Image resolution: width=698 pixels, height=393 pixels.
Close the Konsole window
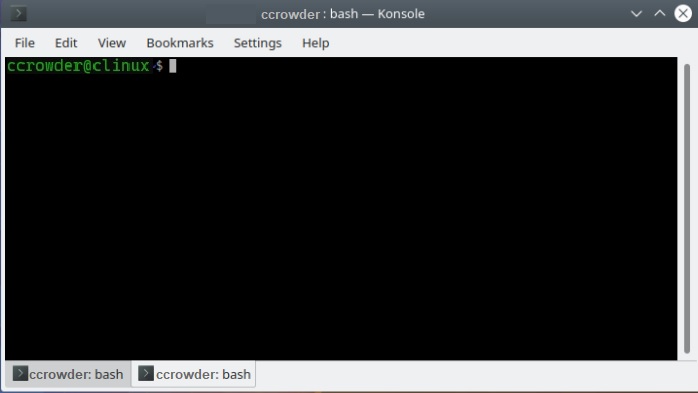click(x=683, y=14)
